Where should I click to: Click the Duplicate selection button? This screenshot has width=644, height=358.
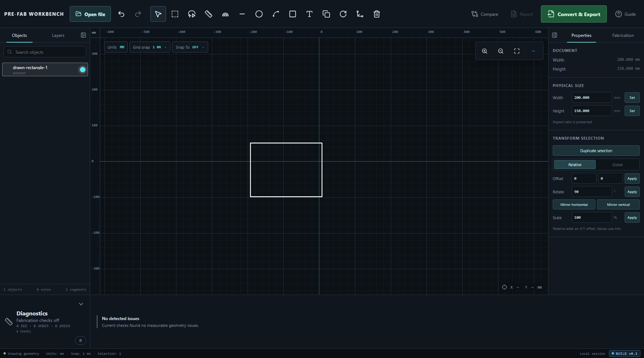[596, 151]
